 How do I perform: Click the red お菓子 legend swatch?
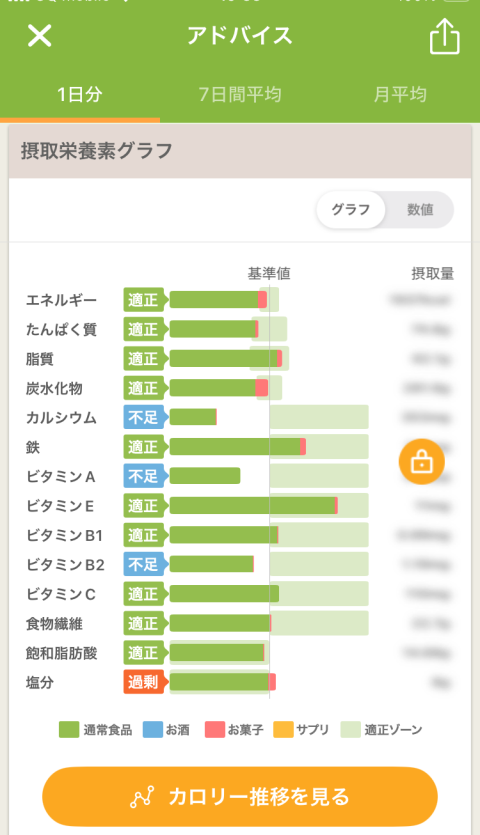tap(215, 730)
